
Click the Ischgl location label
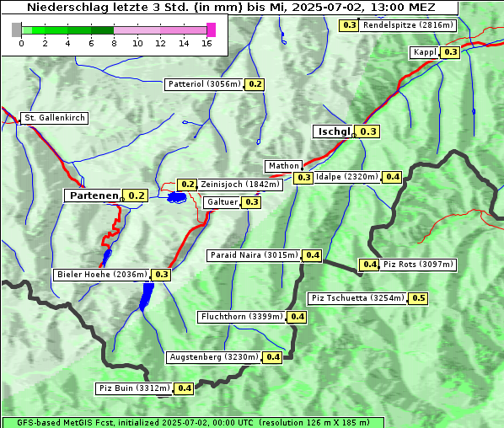pos(333,131)
